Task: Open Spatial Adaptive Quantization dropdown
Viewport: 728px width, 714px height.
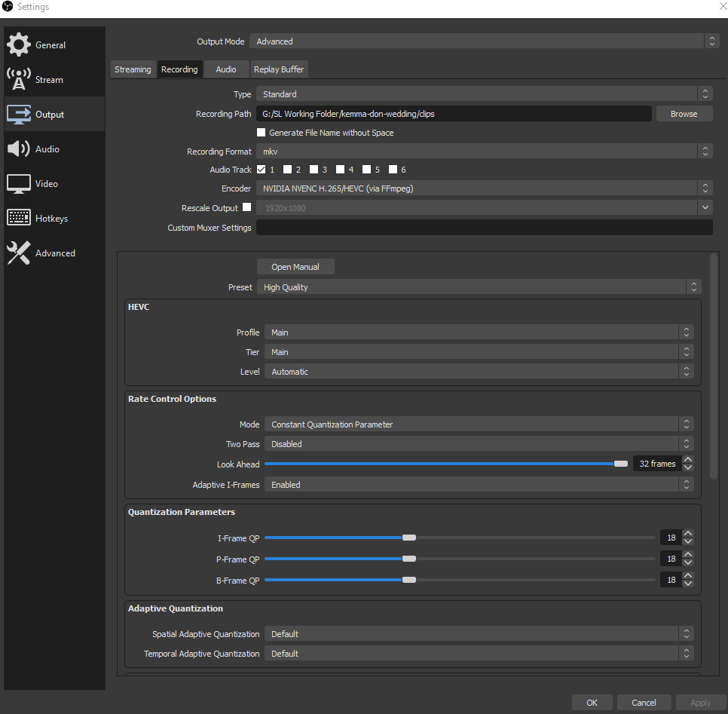Action: point(479,633)
